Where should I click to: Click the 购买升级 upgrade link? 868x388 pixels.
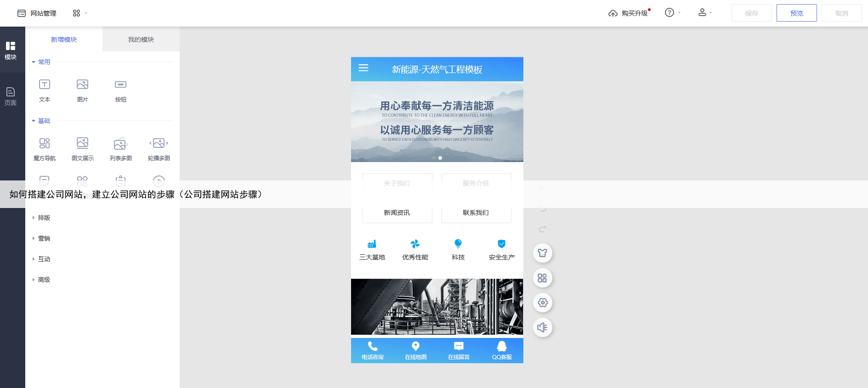tap(629, 13)
